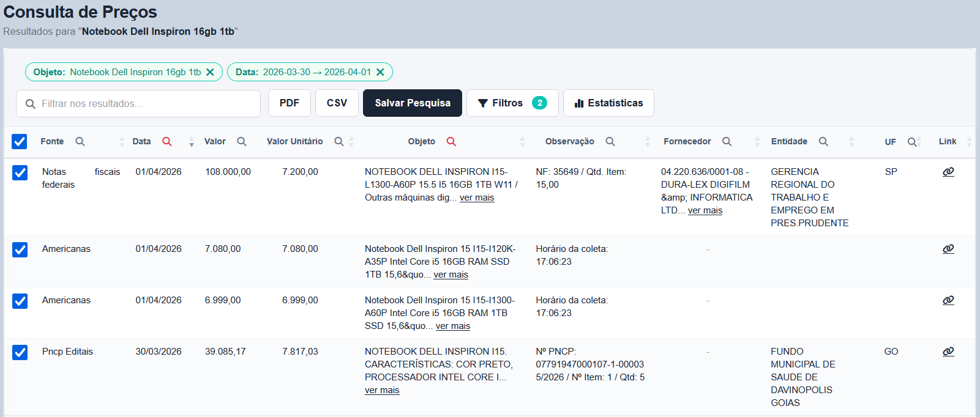Open search for Observação column
Image resolution: width=980 pixels, height=417 pixels.
pos(610,141)
